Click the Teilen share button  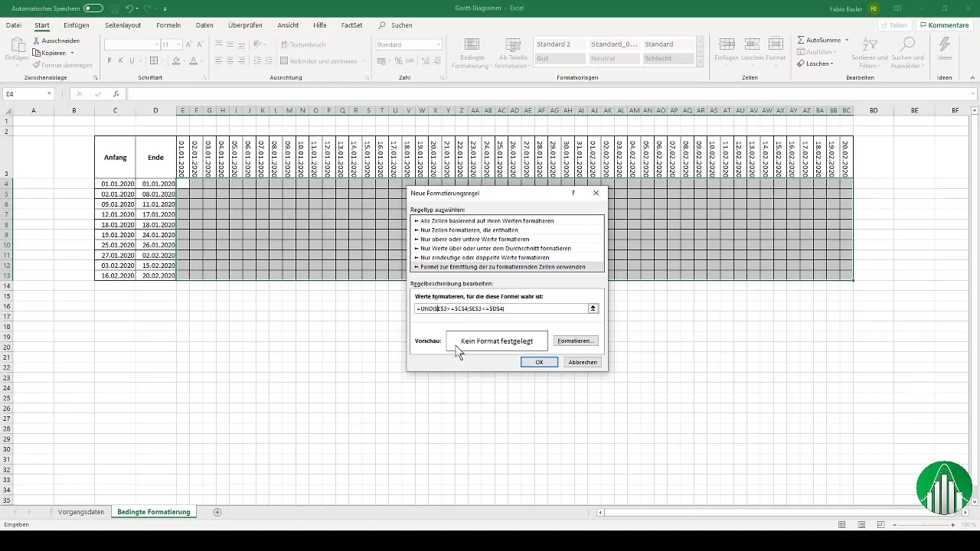[894, 25]
